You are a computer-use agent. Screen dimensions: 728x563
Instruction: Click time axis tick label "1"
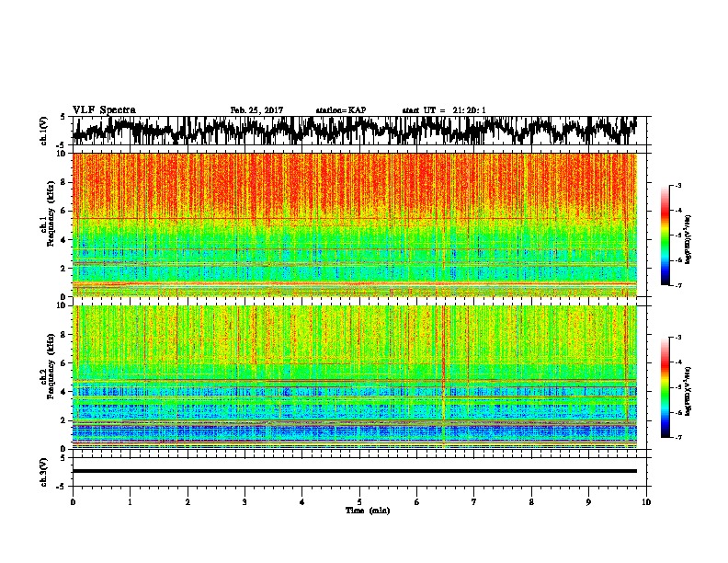[130, 502]
